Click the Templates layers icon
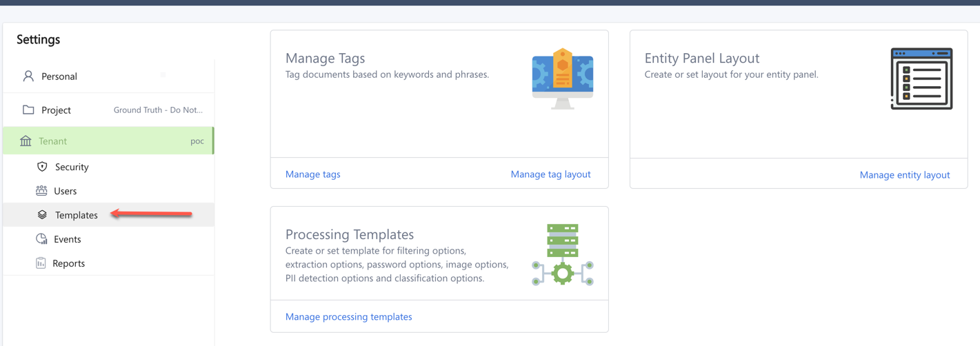The image size is (980, 346). [42, 215]
